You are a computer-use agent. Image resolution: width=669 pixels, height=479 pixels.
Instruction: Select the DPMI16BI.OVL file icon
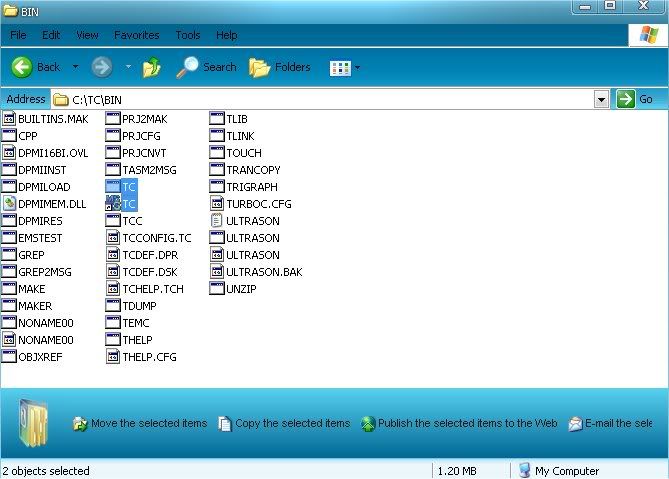(9, 153)
